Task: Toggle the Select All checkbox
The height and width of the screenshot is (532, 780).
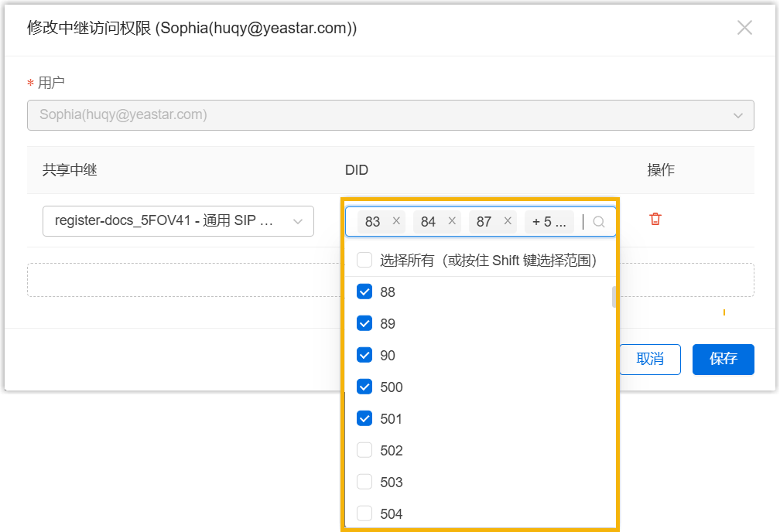Action: (x=364, y=261)
